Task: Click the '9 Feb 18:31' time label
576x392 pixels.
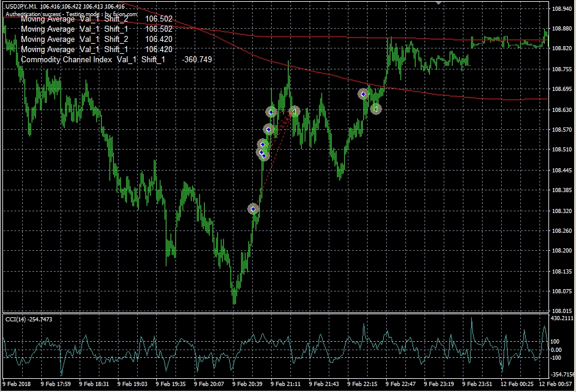Action: click(93, 384)
